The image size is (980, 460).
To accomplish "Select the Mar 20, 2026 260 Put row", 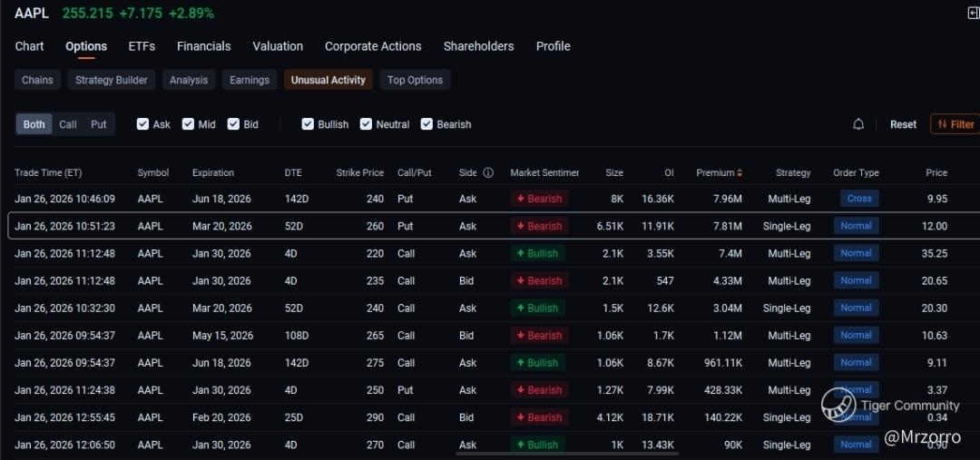I will 363,226.
